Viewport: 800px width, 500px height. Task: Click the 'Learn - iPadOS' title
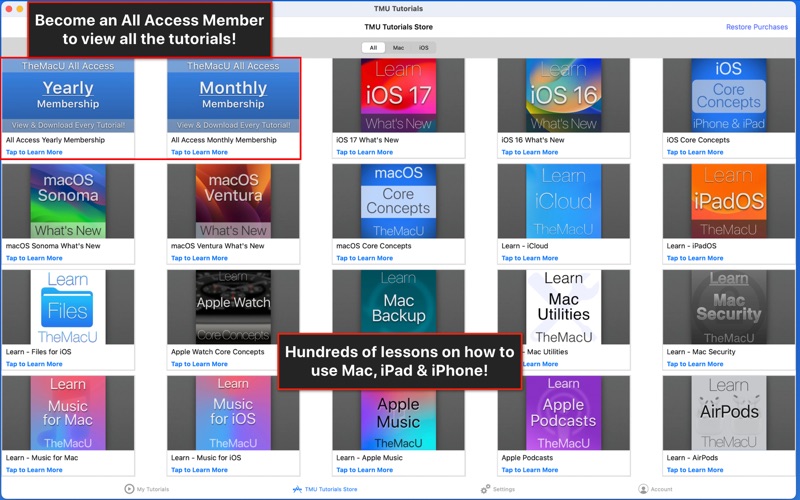[691, 245]
